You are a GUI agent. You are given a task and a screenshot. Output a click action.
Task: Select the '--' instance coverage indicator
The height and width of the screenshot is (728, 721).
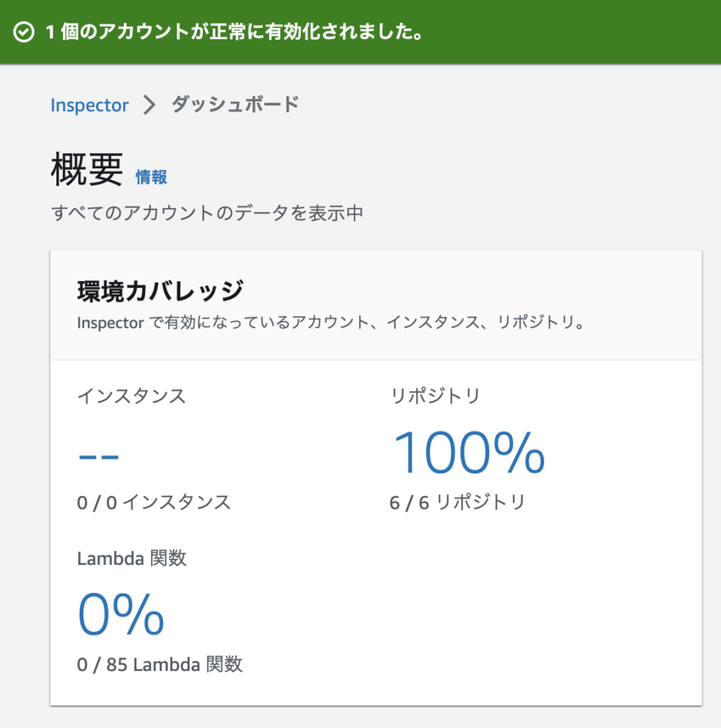point(100,455)
